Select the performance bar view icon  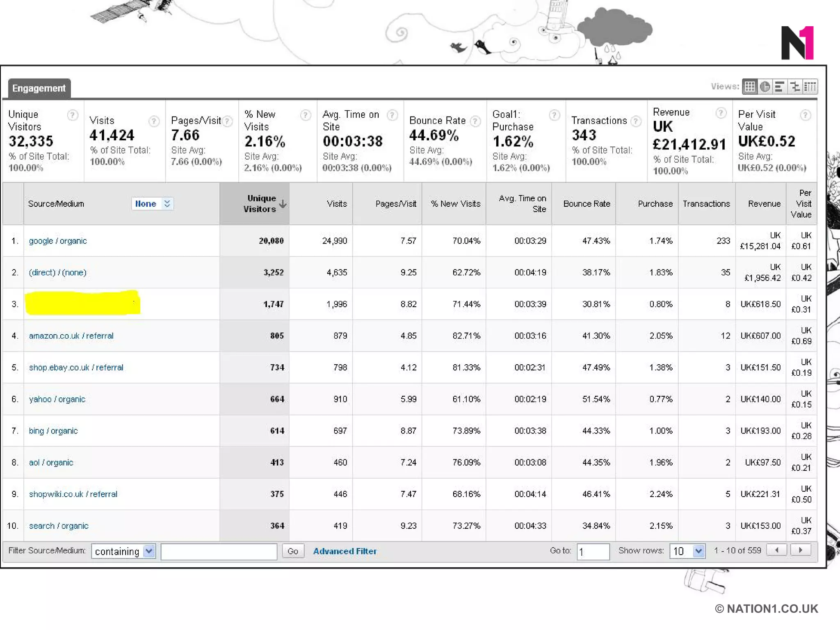click(780, 87)
